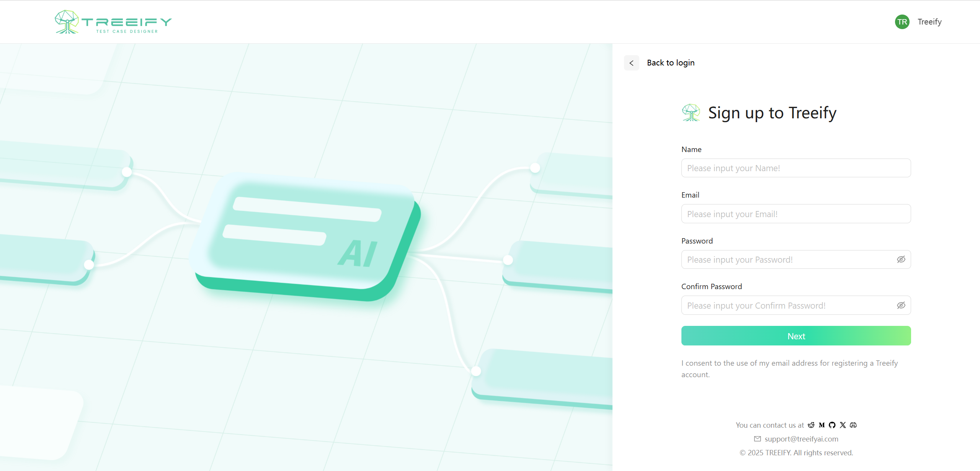
Task: Click the Treeify logo in the header
Action: pyautogui.click(x=113, y=22)
